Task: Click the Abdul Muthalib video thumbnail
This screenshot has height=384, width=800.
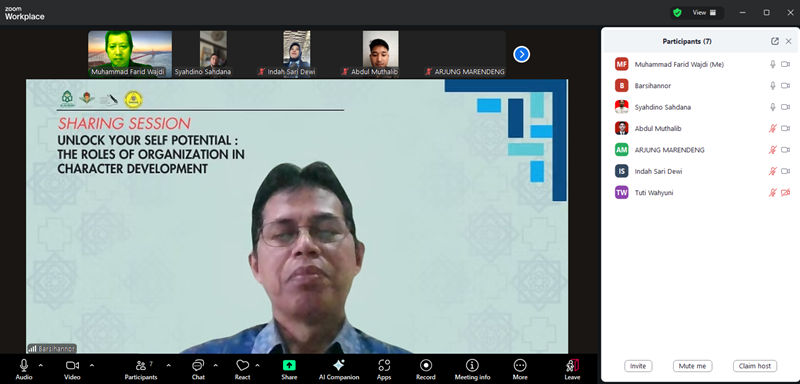Action: (381, 54)
